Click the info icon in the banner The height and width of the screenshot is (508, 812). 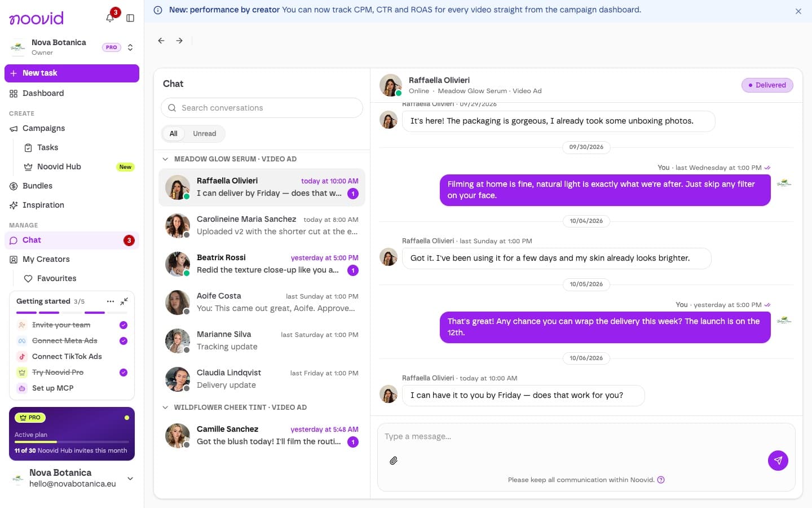(x=158, y=10)
